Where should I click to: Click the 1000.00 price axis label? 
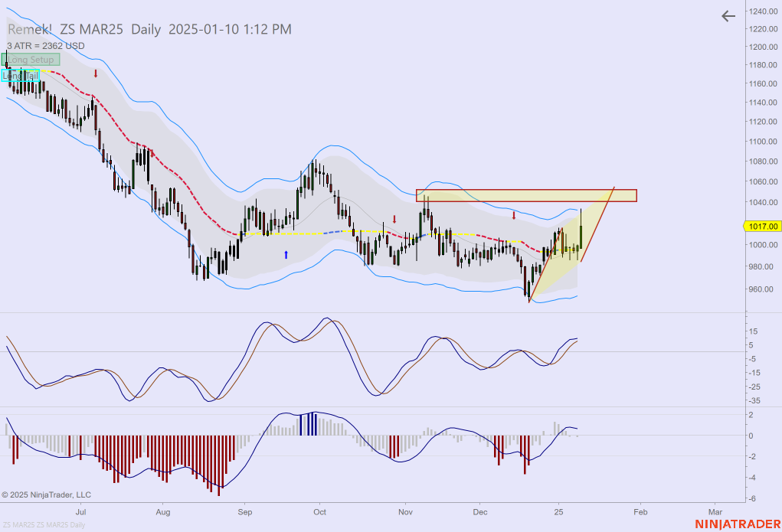pos(763,244)
